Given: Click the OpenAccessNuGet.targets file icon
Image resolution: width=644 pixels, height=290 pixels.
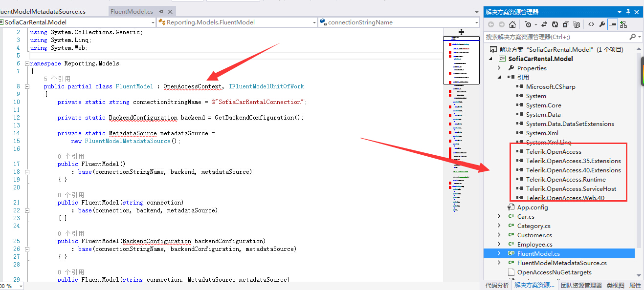Looking at the screenshot, I should (511, 272).
